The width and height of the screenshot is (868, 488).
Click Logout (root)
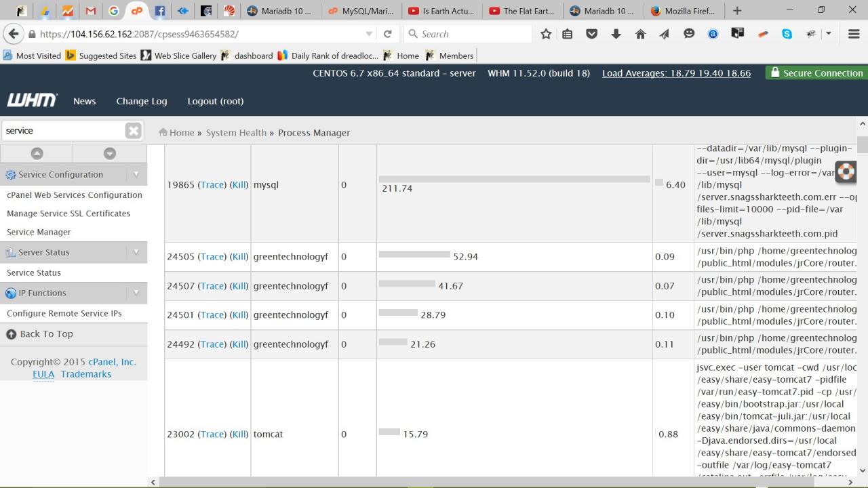(216, 101)
